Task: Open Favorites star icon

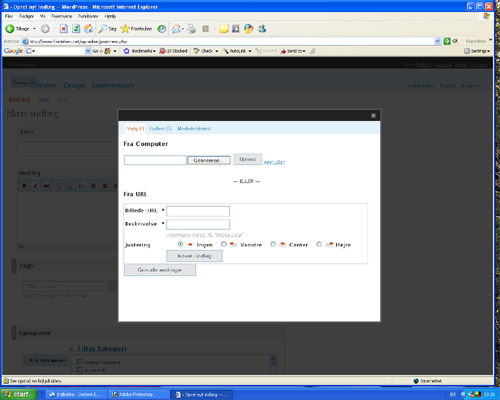Action: (125, 29)
